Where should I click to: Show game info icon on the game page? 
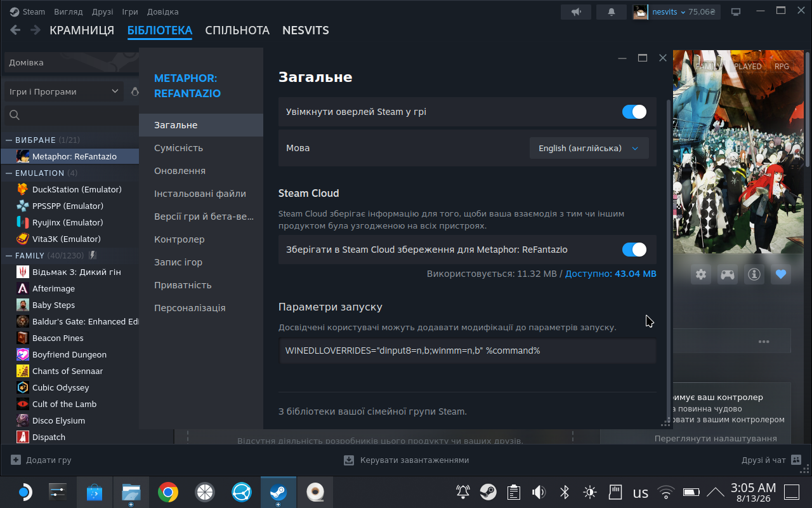pyautogui.click(x=754, y=274)
